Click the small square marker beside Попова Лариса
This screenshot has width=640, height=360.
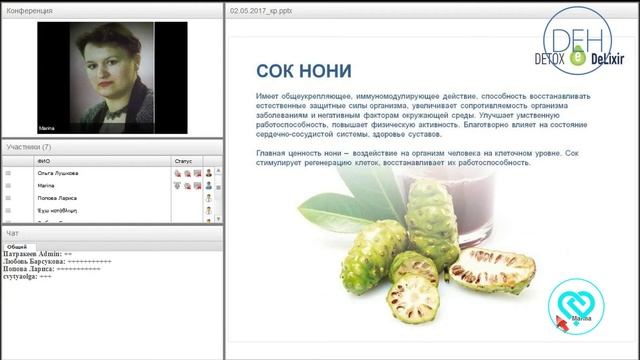tap(8, 198)
